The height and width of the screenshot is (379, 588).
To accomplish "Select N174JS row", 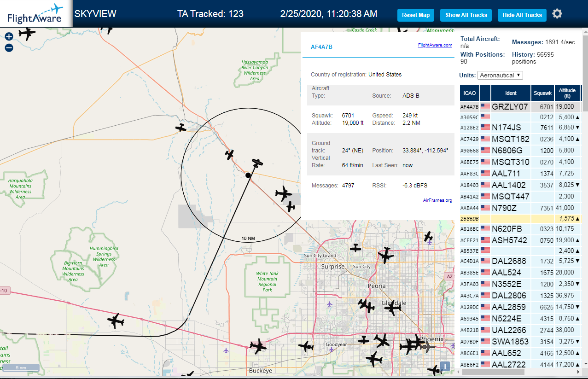I will pyautogui.click(x=520, y=127).
